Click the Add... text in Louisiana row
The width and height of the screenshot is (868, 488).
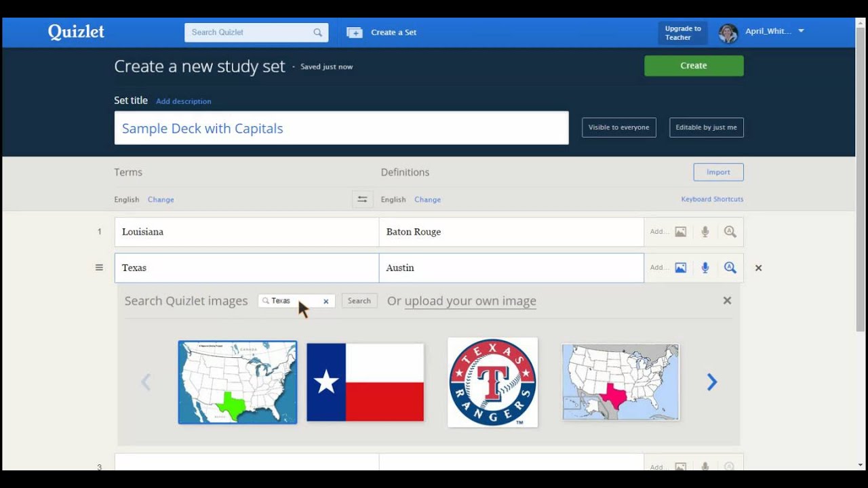(658, 232)
